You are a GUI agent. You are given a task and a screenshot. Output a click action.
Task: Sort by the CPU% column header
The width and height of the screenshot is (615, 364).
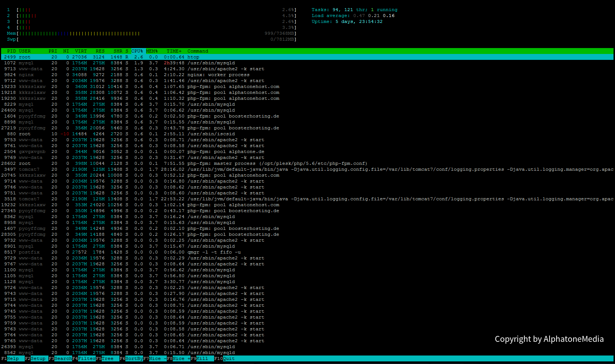(137, 51)
